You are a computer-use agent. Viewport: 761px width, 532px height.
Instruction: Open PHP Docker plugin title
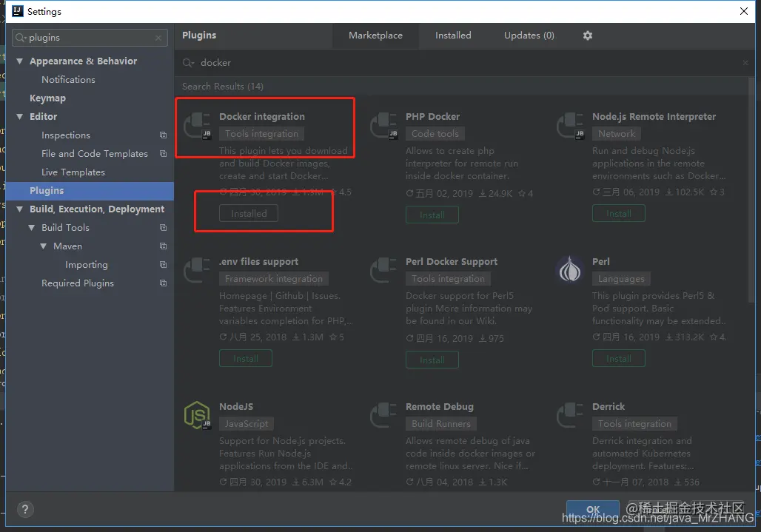click(432, 117)
